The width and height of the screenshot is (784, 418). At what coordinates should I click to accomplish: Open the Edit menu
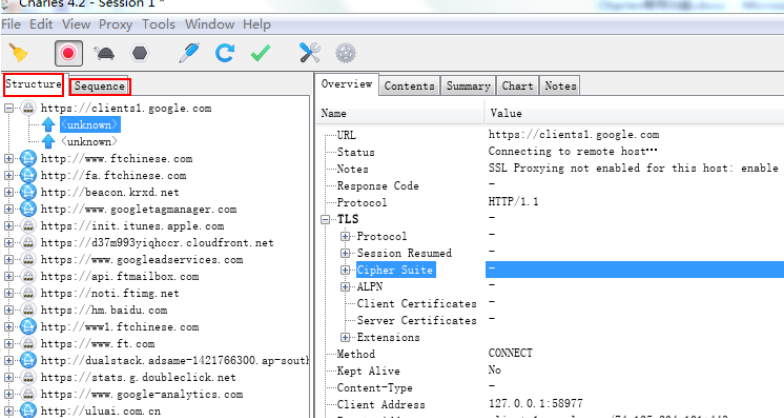click(41, 24)
